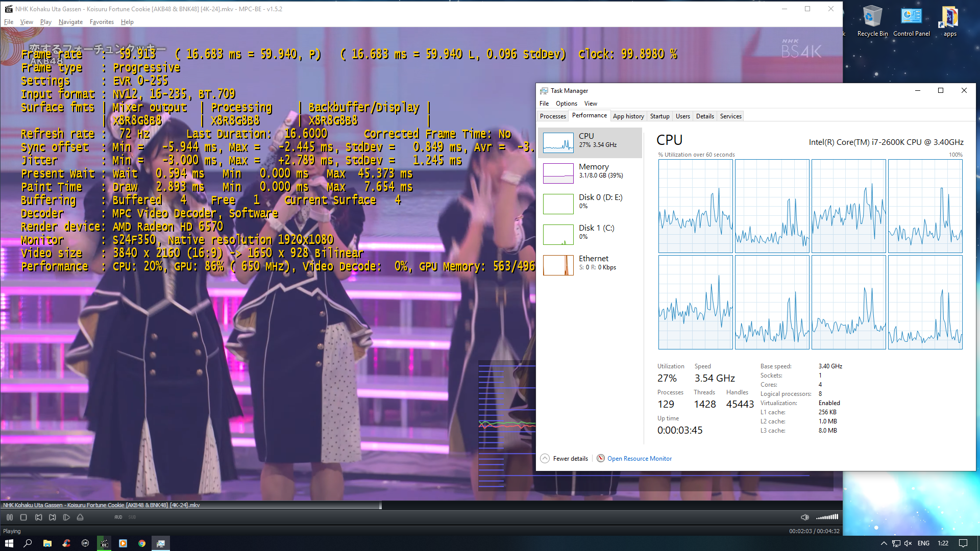Step forward one frame
This screenshot has height=551, width=980.
(x=66, y=517)
